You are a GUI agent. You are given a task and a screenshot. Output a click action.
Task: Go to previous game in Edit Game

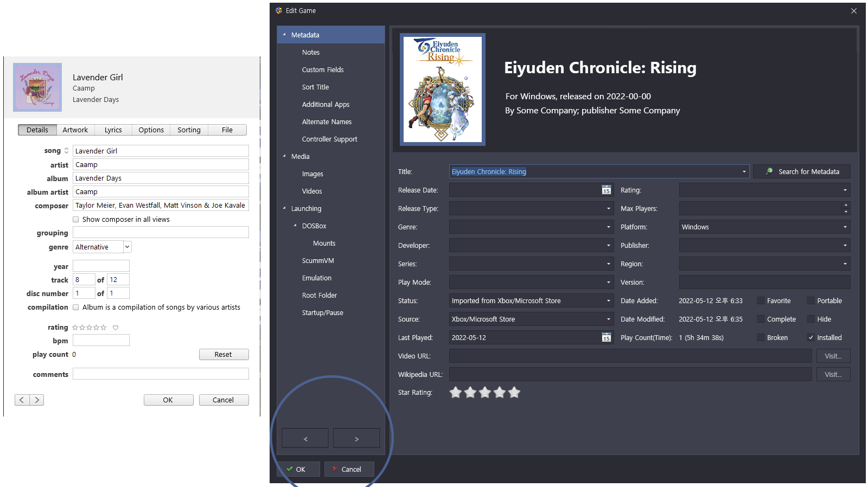point(305,438)
